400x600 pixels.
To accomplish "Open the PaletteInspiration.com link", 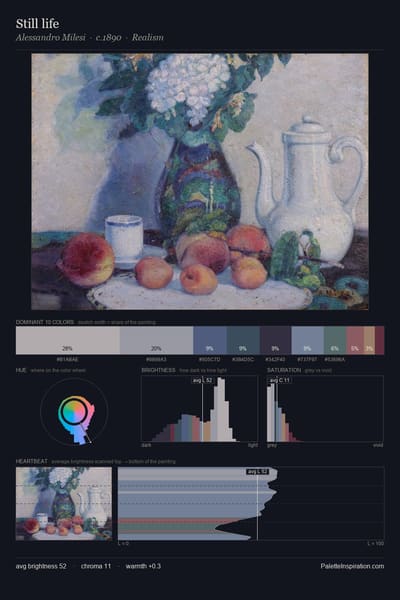I will click(x=352, y=566).
